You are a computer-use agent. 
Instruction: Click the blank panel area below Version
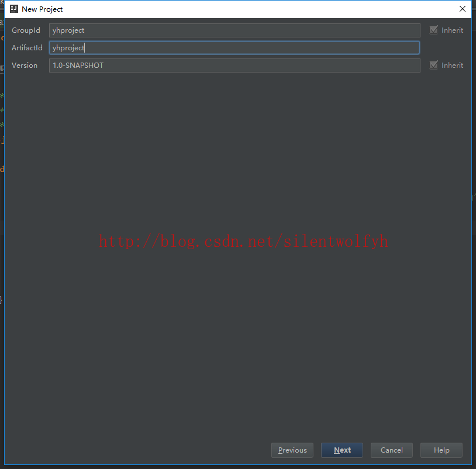click(x=234, y=146)
